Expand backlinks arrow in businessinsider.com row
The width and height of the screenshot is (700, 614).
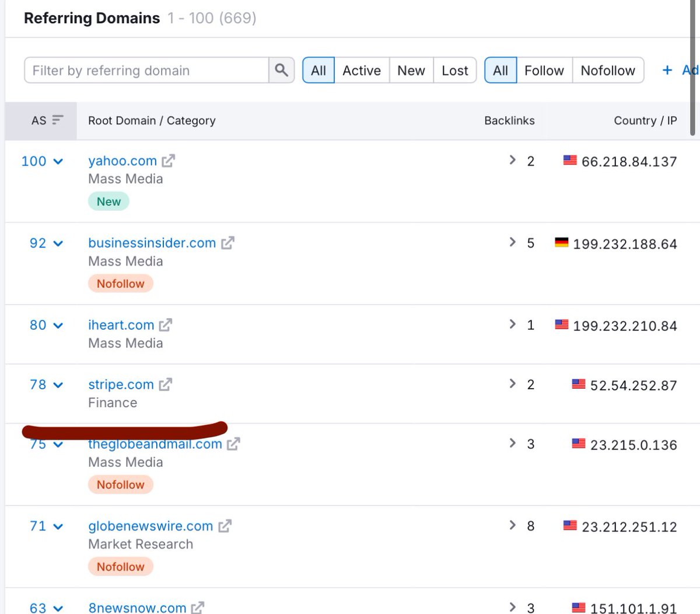[512, 242]
